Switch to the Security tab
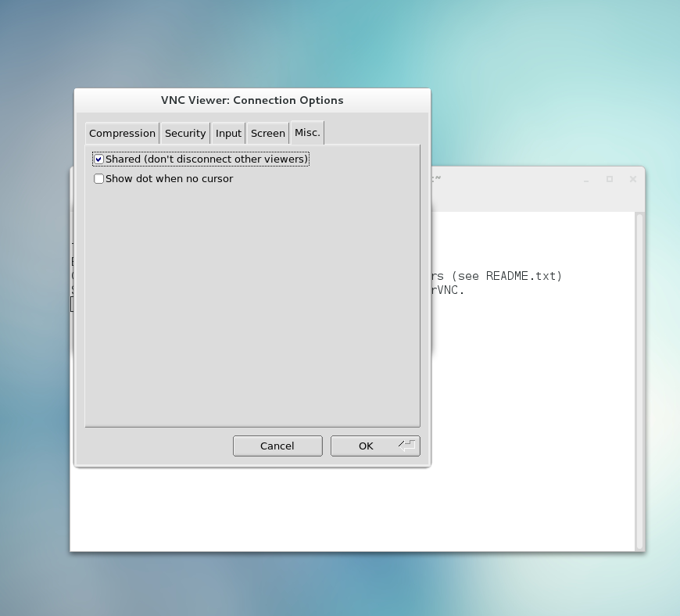Image resolution: width=680 pixels, height=616 pixels. [x=185, y=133]
